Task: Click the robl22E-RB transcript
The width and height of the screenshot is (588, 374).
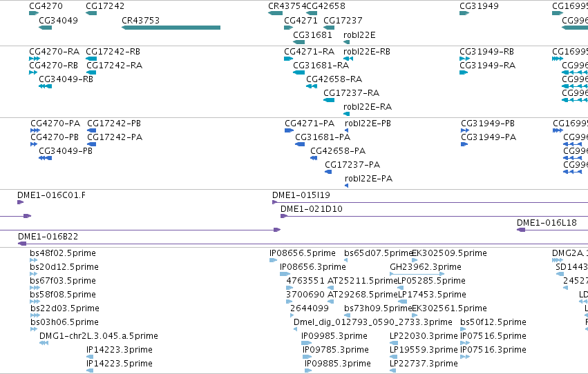Action: click(348, 59)
